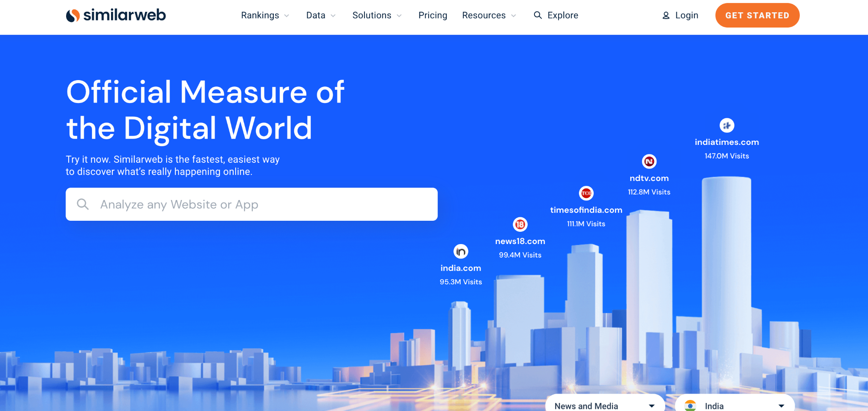
Task: Click the Login user profile icon
Action: pyautogui.click(x=666, y=16)
